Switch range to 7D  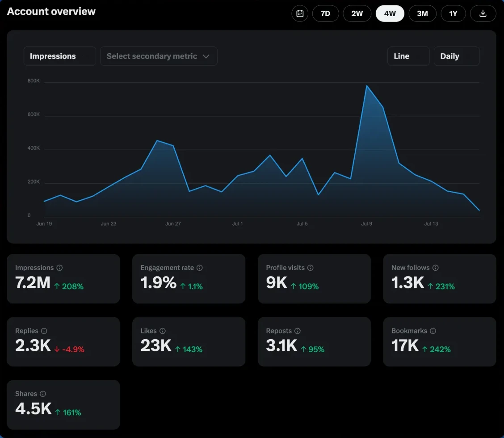(325, 13)
